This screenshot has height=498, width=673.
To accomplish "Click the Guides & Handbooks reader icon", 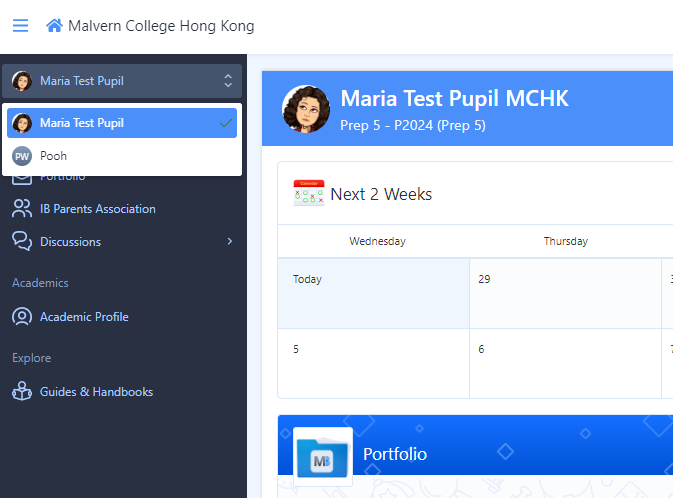I will (22, 391).
